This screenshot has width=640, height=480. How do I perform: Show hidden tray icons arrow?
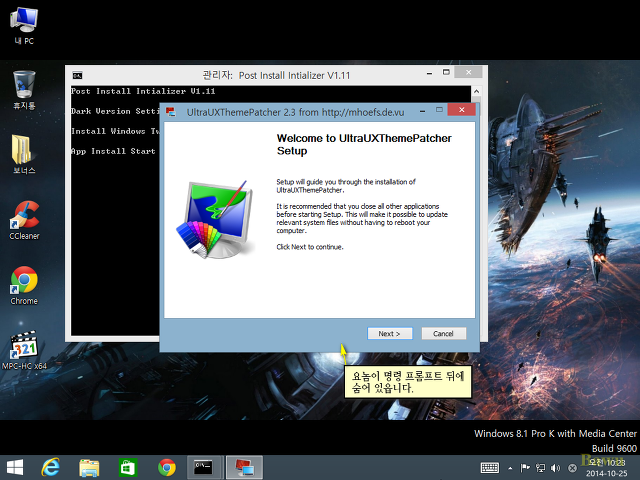510,468
